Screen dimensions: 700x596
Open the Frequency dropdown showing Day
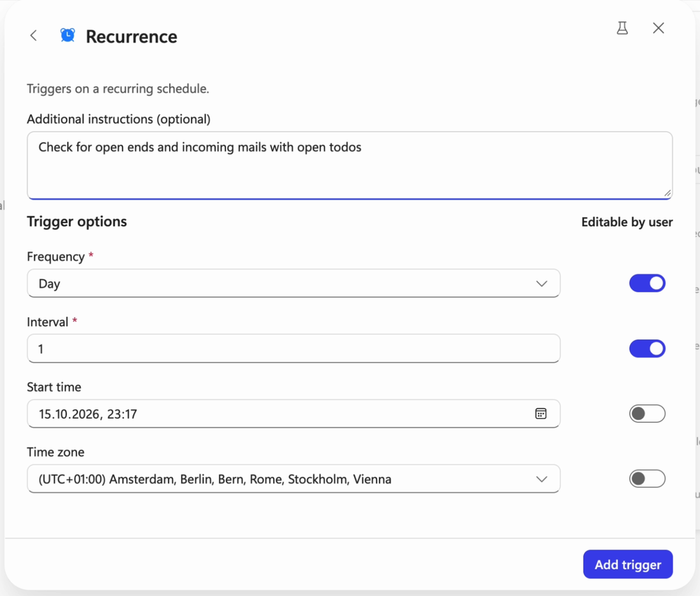293,283
